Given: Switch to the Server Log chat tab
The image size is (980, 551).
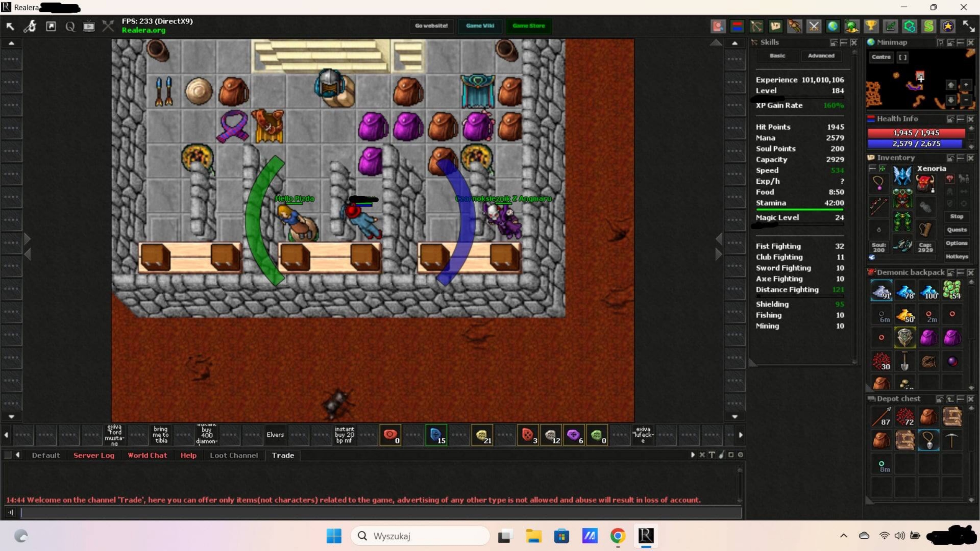Looking at the screenshot, I should coord(94,455).
